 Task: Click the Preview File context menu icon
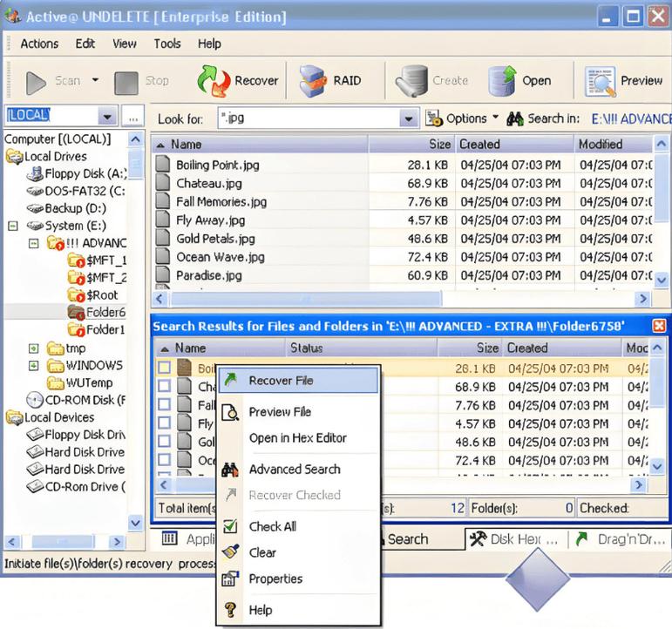[x=231, y=412]
